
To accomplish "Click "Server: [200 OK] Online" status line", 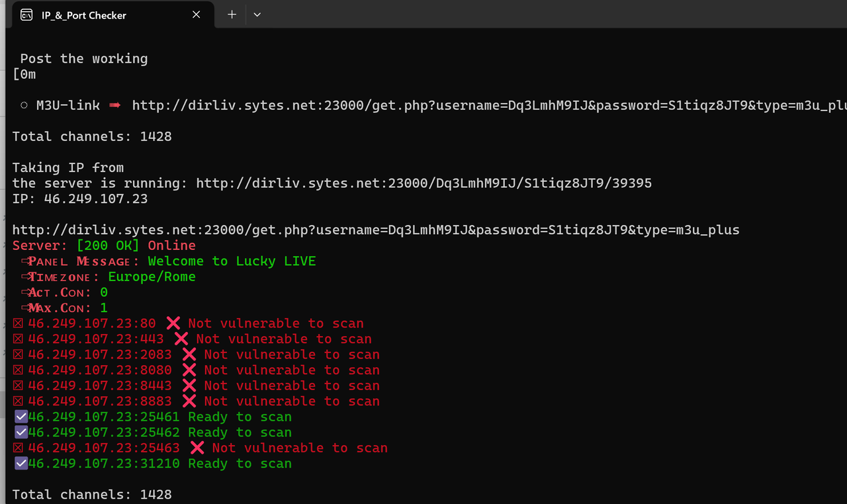I will (104, 245).
